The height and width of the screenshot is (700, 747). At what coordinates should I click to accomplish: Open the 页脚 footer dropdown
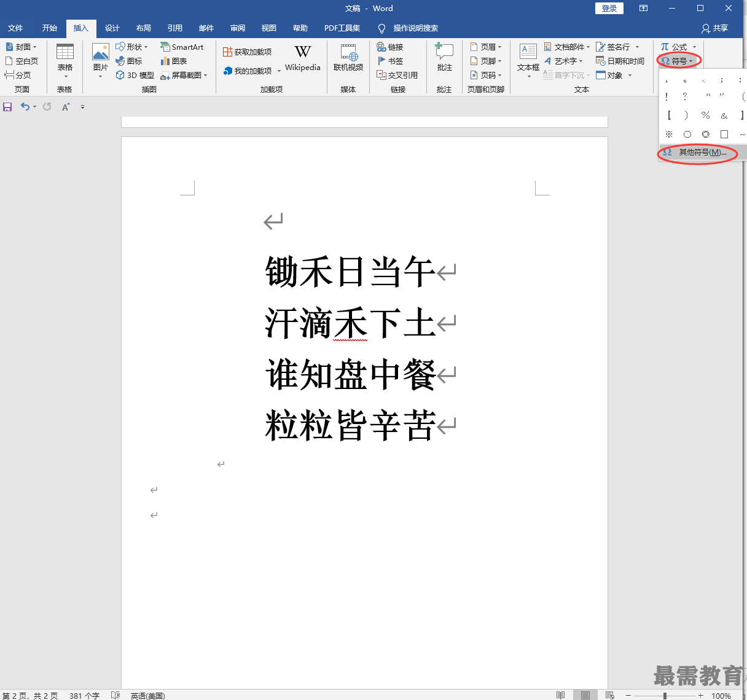coord(485,61)
